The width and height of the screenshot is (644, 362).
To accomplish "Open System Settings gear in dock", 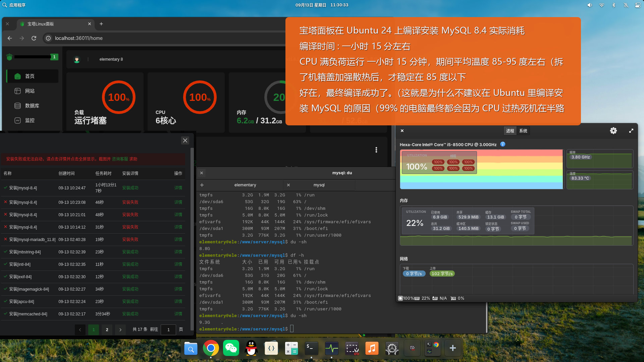I will [x=392, y=349].
